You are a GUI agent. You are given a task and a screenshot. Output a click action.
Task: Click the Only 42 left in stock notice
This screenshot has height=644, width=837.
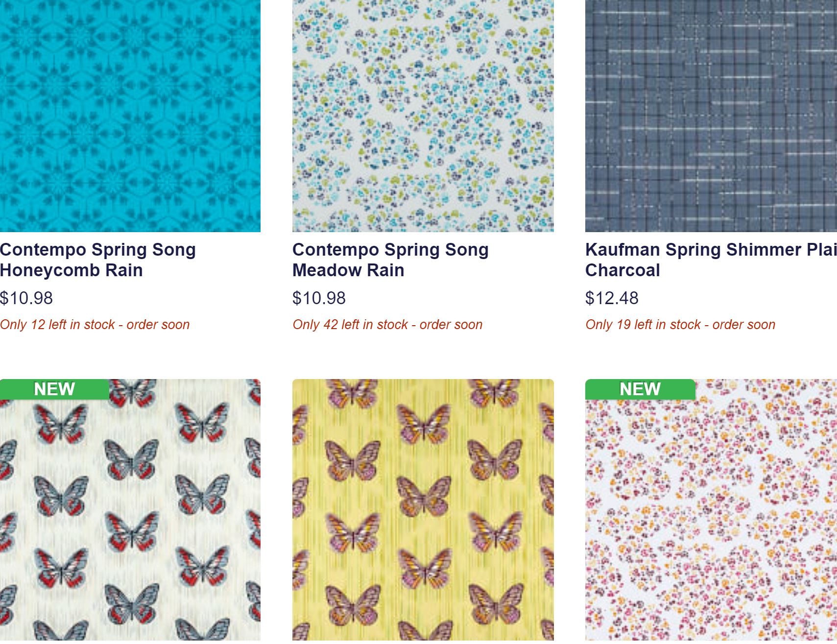click(388, 323)
